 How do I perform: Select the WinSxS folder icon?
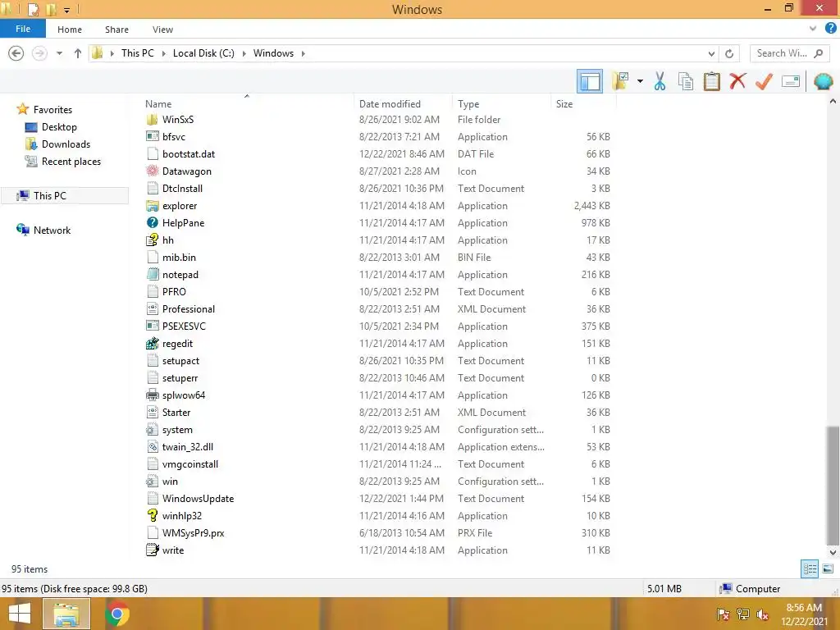tap(152, 120)
